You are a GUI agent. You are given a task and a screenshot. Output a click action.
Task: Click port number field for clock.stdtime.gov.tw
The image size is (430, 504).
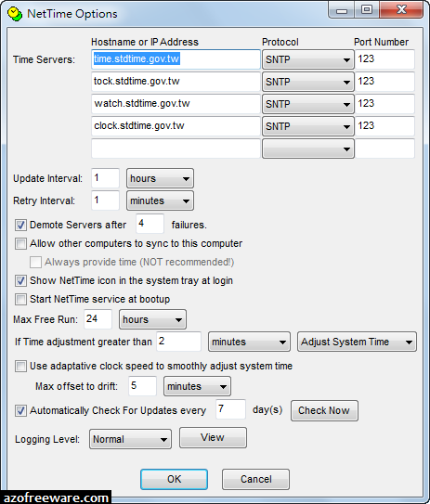point(384,126)
